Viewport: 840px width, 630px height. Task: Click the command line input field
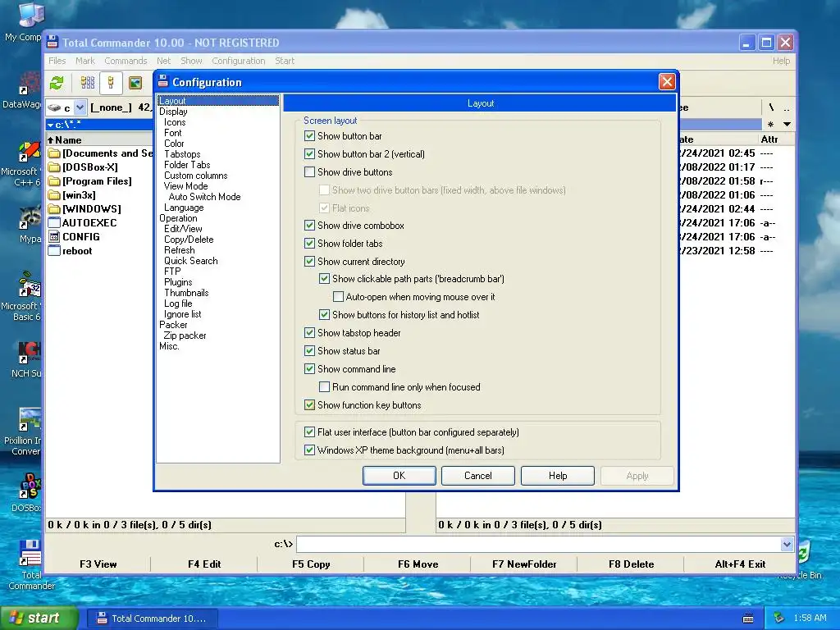pyautogui.click(x=538, y=545)
